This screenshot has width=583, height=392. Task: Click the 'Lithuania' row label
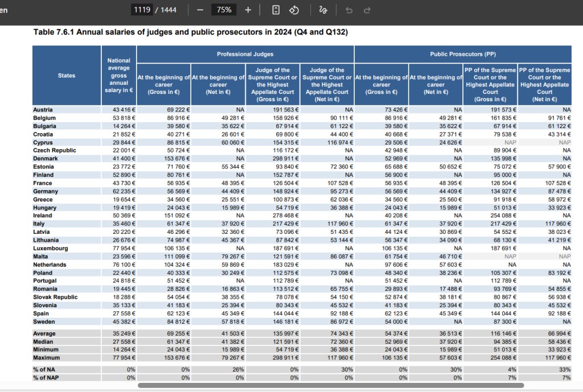coord(46,240)
